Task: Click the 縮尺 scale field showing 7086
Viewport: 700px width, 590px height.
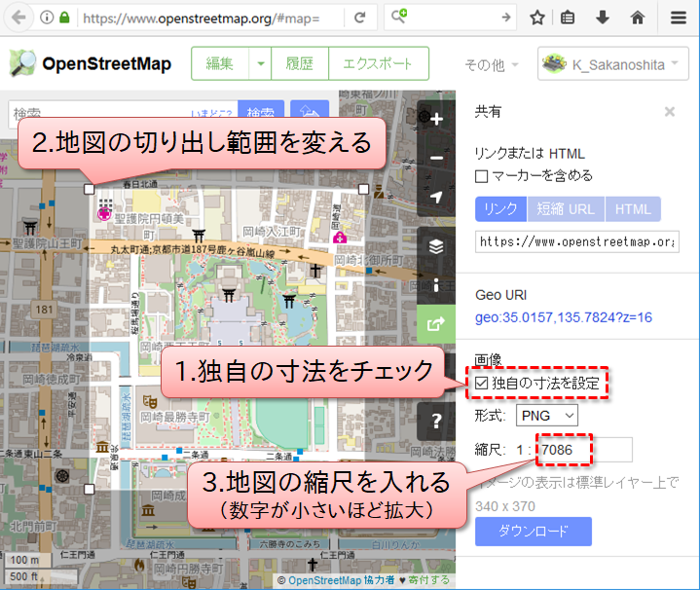Action: 584,450
